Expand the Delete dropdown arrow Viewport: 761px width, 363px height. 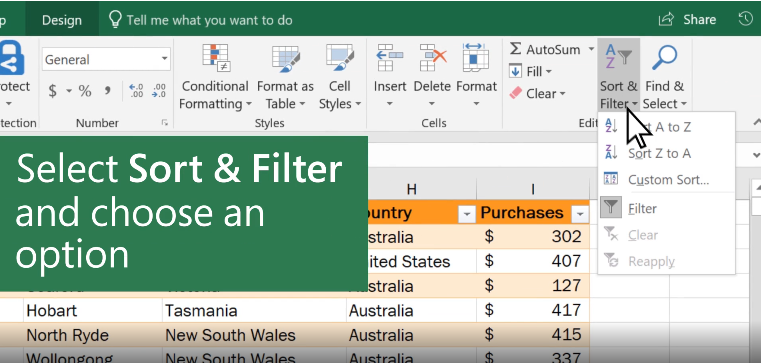pos(432,104)
